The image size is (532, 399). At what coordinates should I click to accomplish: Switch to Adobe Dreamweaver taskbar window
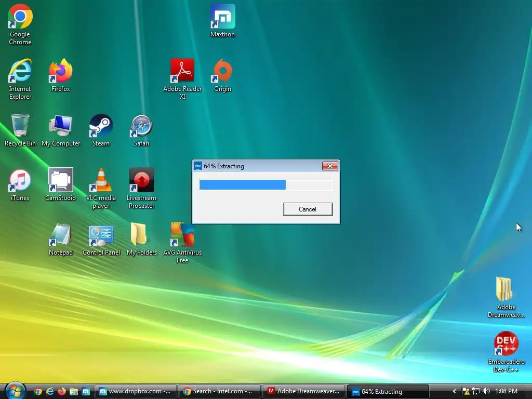(x=303, y=392)
